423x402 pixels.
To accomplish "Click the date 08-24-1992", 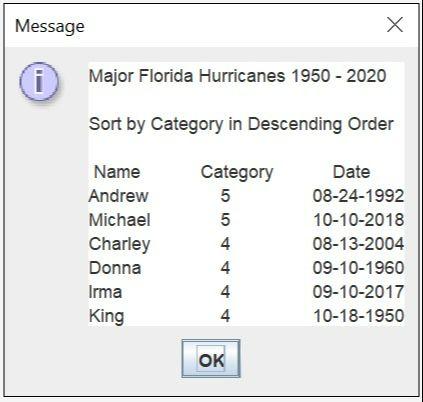I will click(358, 196).
